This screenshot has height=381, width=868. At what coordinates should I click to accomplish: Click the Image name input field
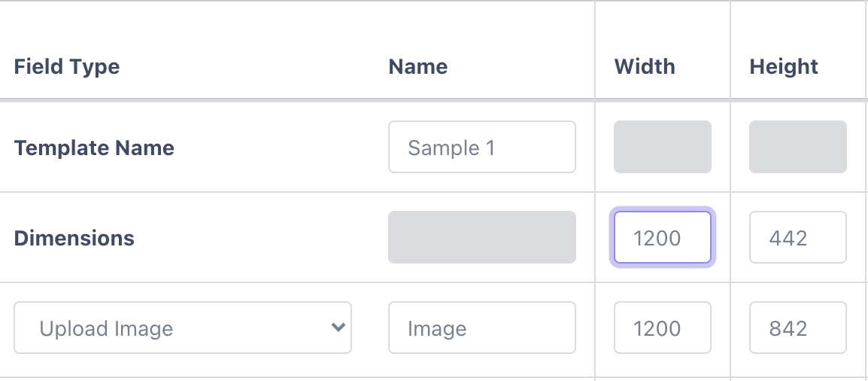(x=481, y=328)
